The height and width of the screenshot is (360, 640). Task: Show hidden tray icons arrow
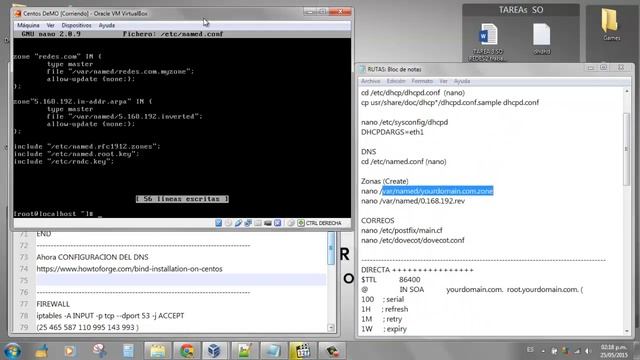543,351
